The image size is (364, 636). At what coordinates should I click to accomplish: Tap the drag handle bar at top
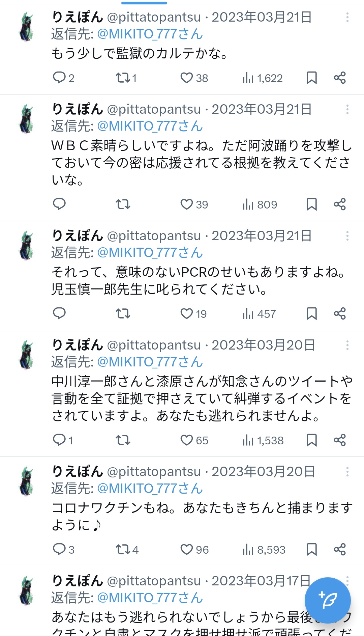pyautogui.click(x=144, y=3)
